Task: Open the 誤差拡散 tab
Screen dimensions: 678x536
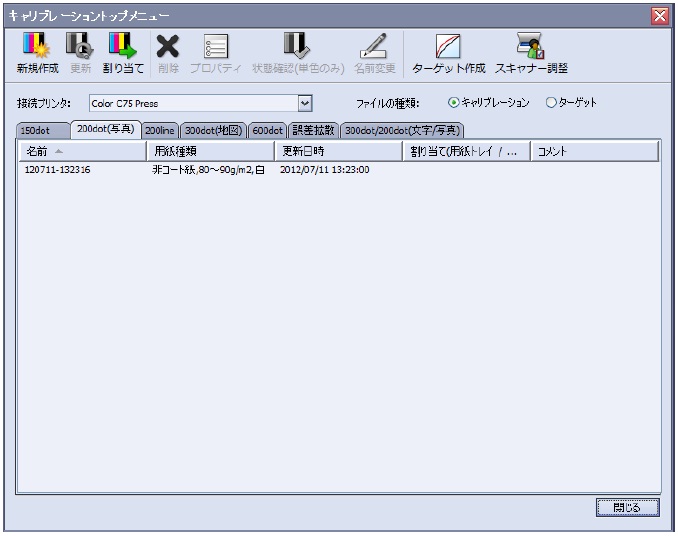Action: [x=313, y=130]
